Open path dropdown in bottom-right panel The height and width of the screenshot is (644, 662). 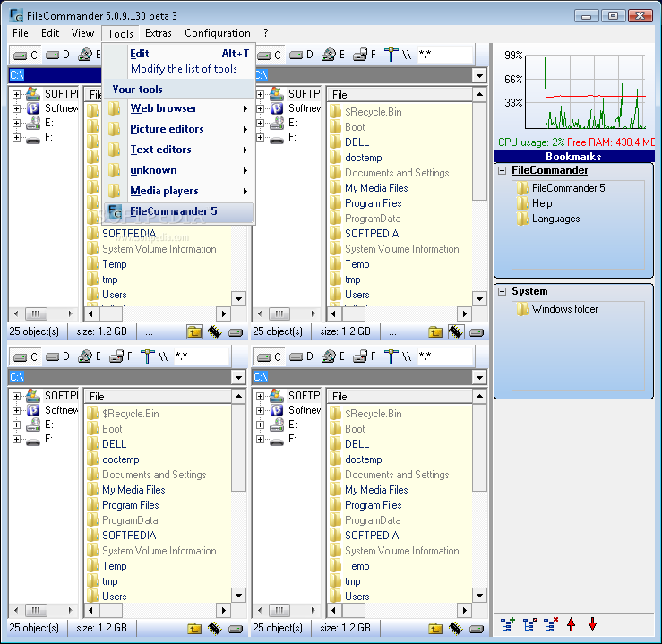tap(479, 377)
